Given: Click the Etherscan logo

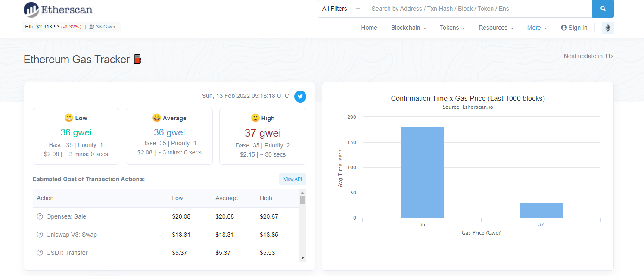Looking at the screenshot, I should pyautogui.click(x=58, y=9).
